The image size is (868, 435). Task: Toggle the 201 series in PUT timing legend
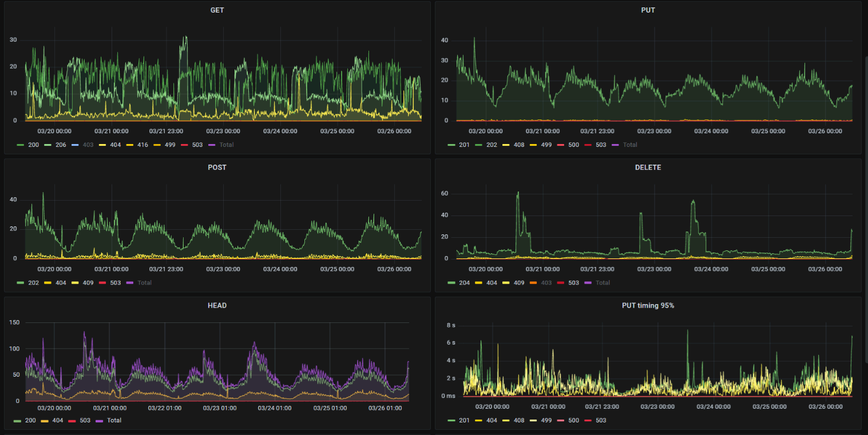(464, 420)
